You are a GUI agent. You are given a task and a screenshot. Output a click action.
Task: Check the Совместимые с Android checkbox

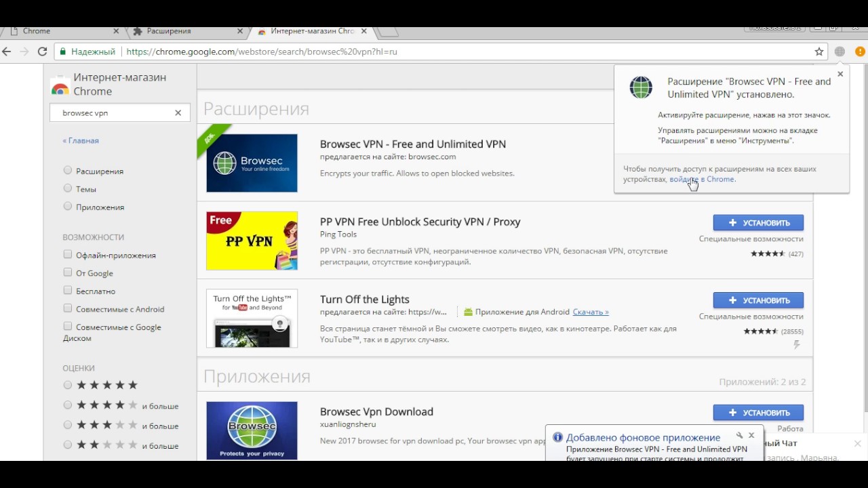pyautogui.click(x=67, y=308)
